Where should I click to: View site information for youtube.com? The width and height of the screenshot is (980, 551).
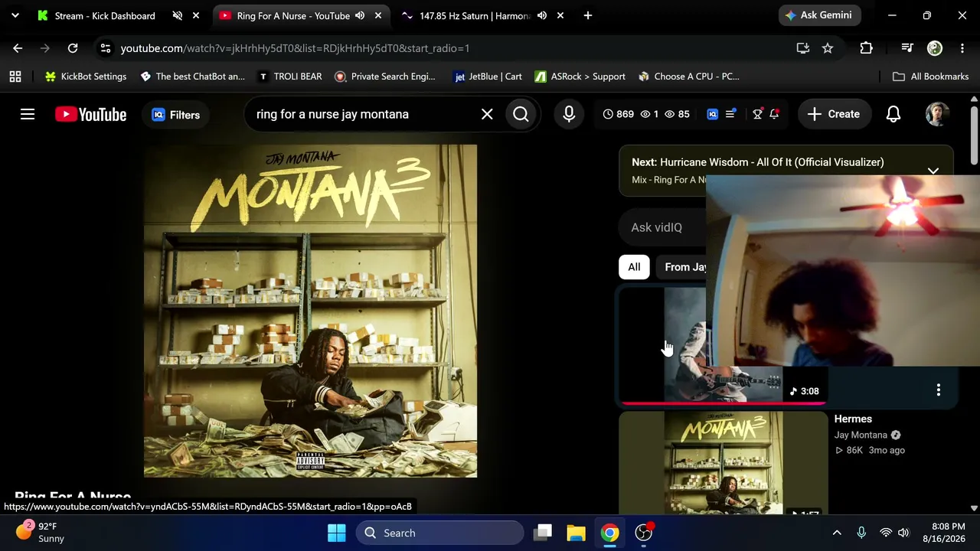(106, 48)
